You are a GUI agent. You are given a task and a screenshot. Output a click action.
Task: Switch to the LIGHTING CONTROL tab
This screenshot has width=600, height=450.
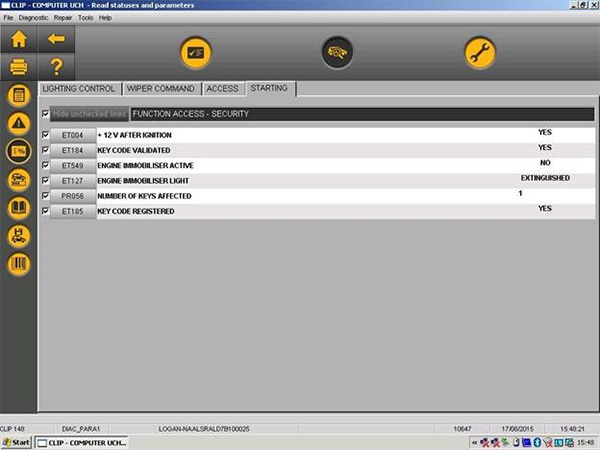click(79, 89)
